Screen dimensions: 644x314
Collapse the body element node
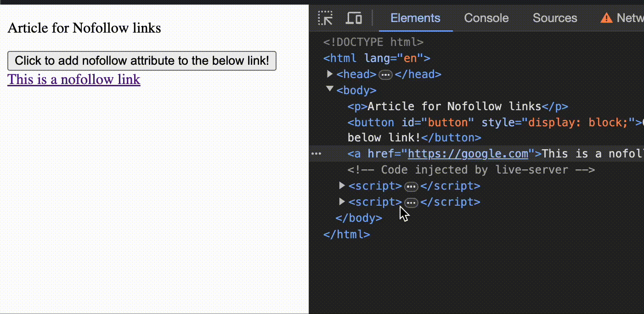(x=329, y=90)
